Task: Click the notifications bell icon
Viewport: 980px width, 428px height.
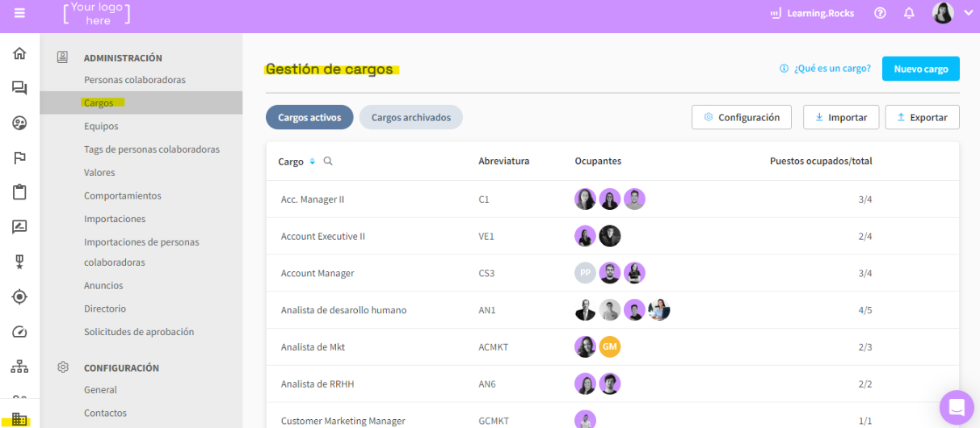Action: point(909,13)
